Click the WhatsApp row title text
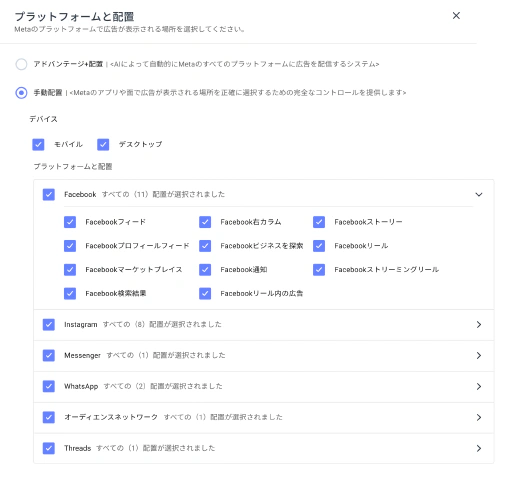The width and height of the screenshot is (512, 482). coord(81,387)
